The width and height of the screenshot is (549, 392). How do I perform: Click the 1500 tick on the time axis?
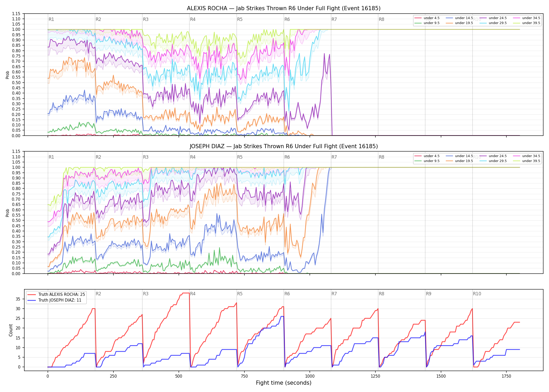pos(441,376)
